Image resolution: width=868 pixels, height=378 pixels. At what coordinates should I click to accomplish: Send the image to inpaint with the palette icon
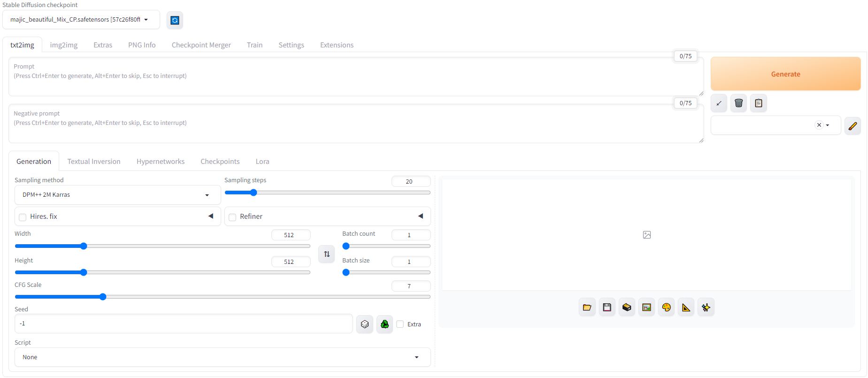tap(666, 308)
